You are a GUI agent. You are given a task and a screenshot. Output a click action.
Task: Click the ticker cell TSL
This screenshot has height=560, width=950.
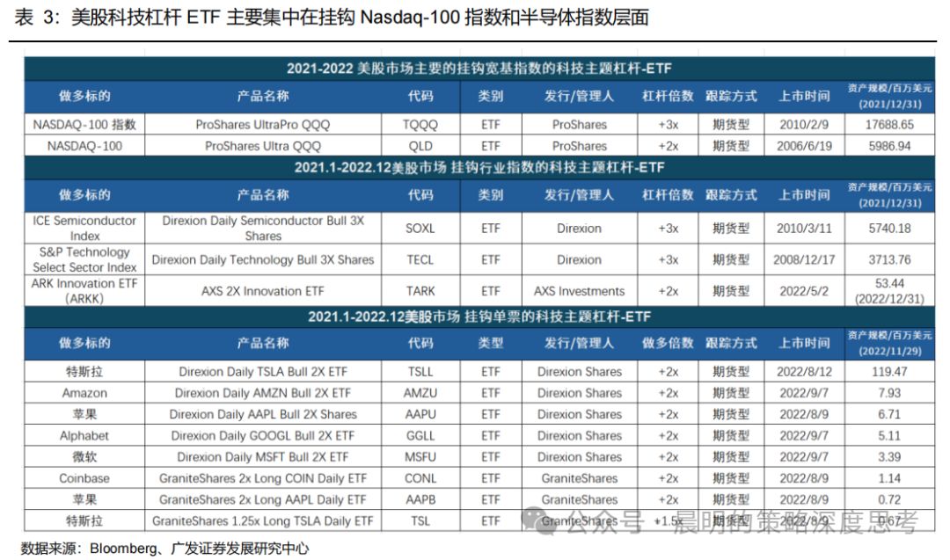pyautogui.click(x=420, y=520)
